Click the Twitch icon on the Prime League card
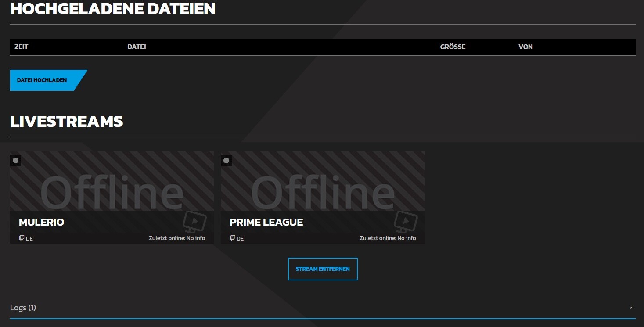This screenshot has width=644, height=327. 233,238
